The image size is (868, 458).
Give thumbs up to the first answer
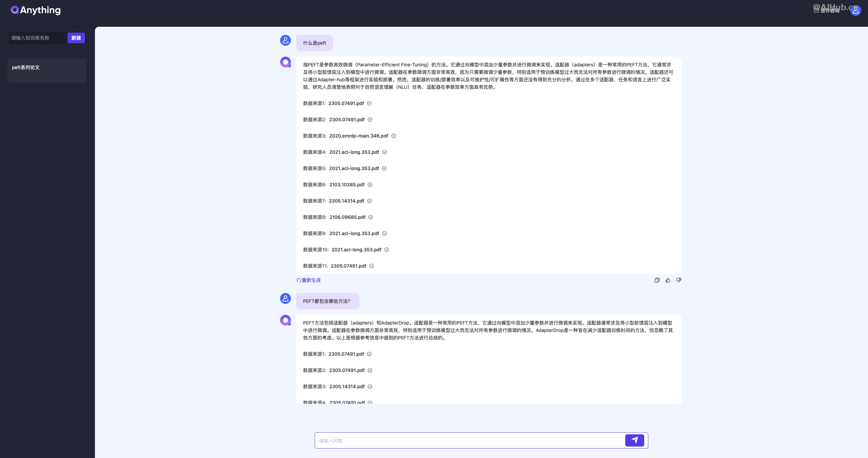click(x=668, y=280)
